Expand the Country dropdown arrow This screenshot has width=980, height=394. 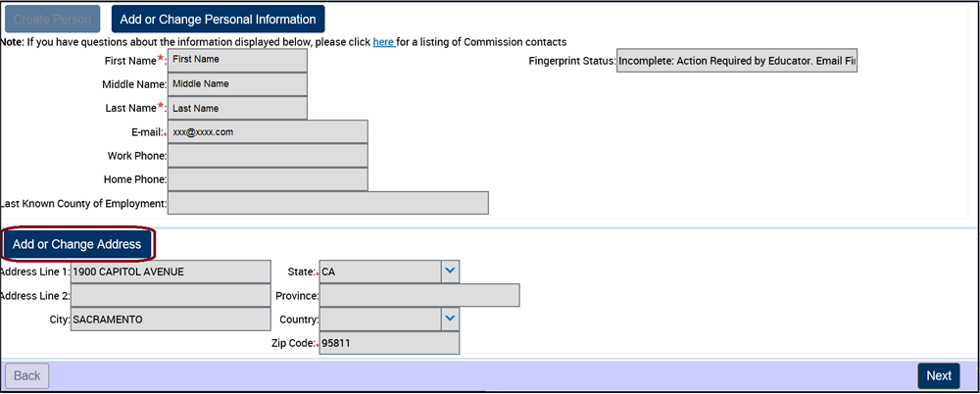450,319
